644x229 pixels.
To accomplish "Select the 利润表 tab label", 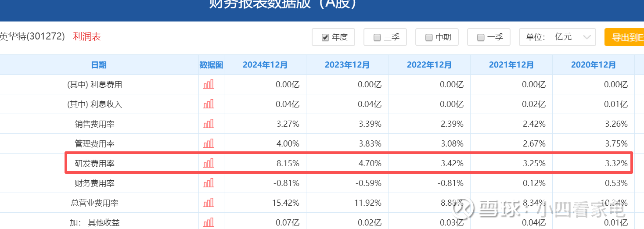I will 87,36.
